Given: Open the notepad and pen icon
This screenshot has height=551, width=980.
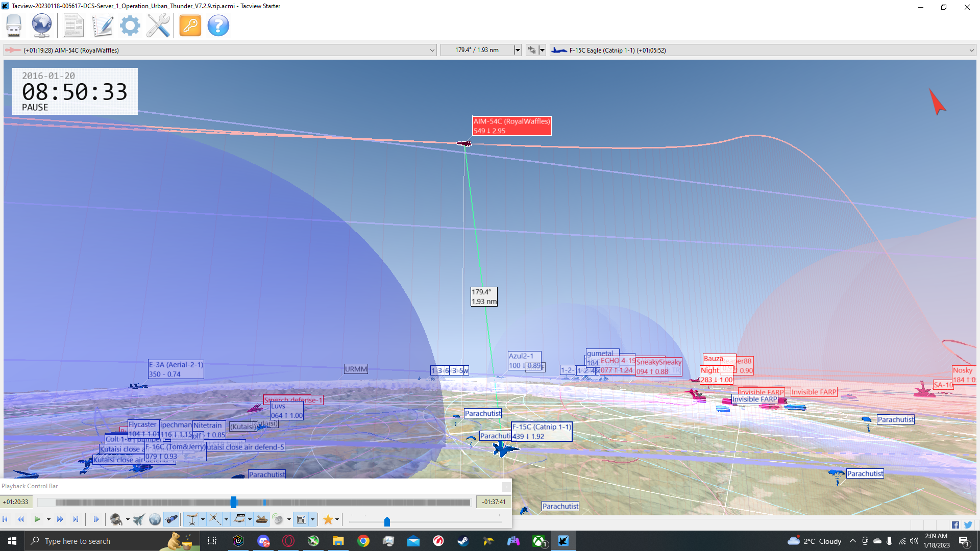Looking at the screenshot, I should pos(103,26).
